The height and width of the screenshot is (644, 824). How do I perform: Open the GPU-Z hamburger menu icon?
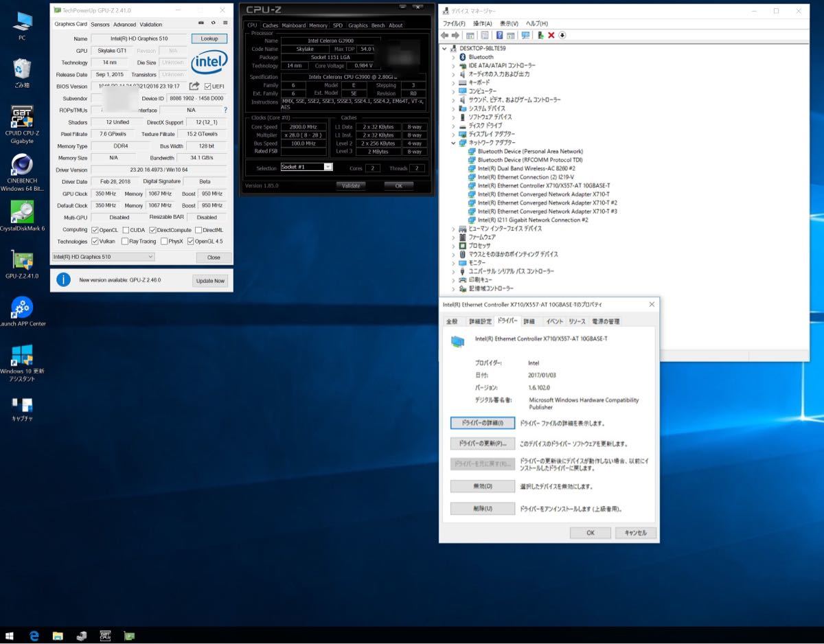225,23
